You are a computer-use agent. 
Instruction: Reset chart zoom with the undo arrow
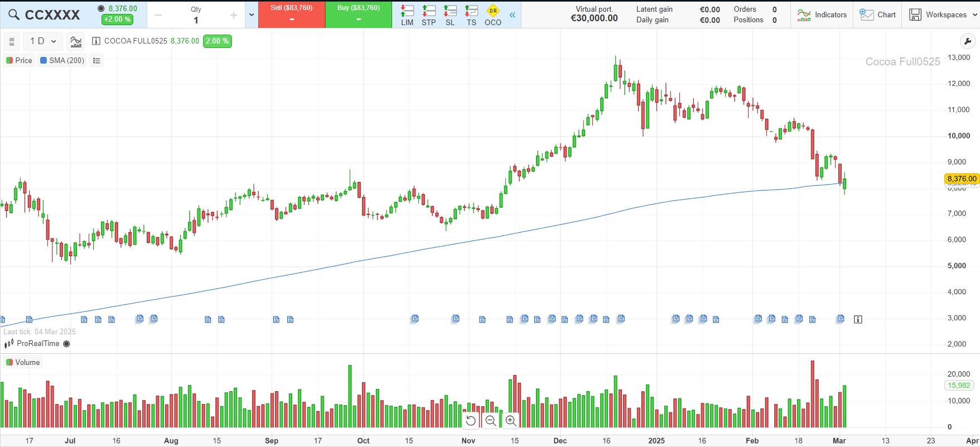point(471,421)
